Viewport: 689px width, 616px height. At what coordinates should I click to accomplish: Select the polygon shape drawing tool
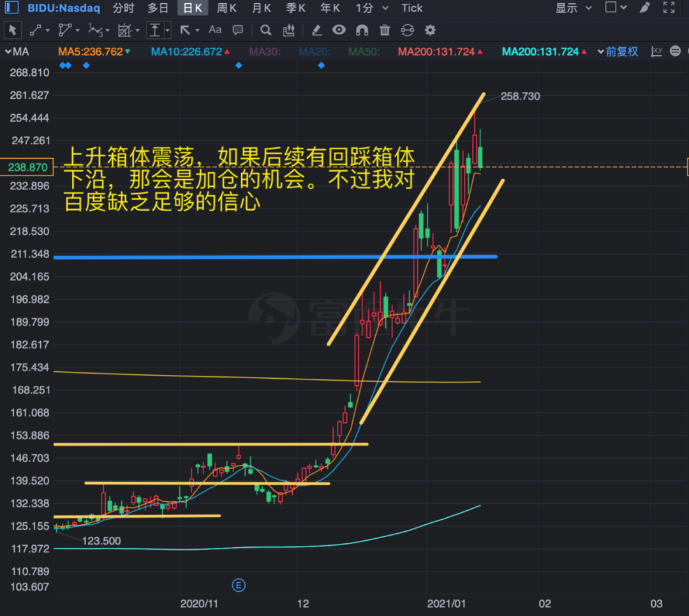pyautogui.click(x=64, y=30)
